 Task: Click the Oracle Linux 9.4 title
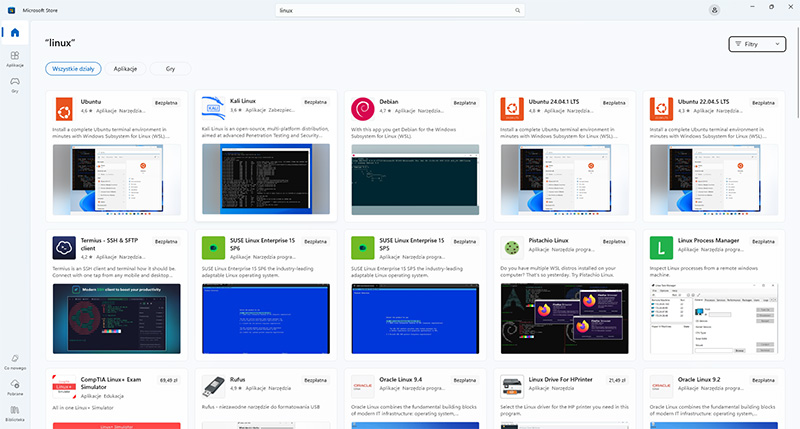[x=401, y=380]
